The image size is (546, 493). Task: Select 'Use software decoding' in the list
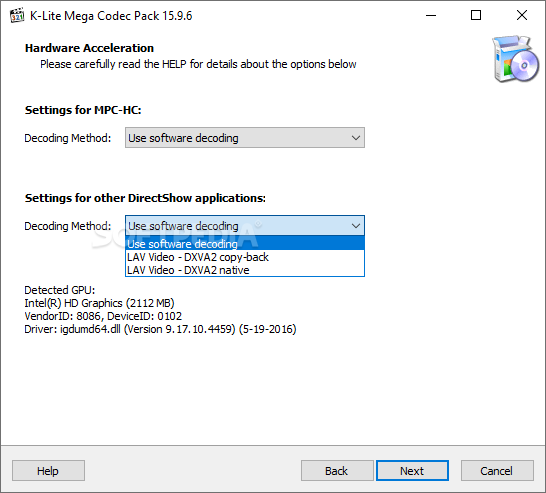[x=245, y=244]
